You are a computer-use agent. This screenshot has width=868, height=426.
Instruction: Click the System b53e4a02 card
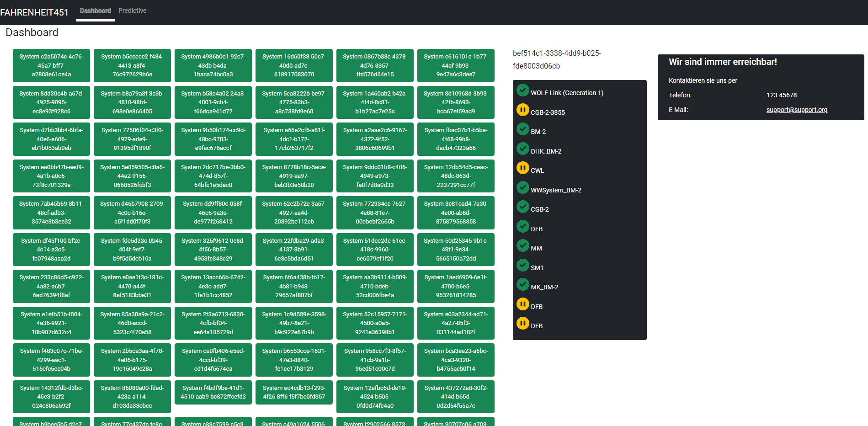pyautogui.click(x=213, y=102)
